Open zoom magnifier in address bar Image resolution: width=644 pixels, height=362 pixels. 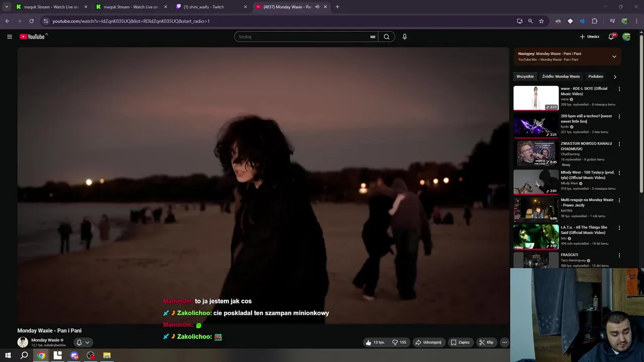click(x=530, y=21)
